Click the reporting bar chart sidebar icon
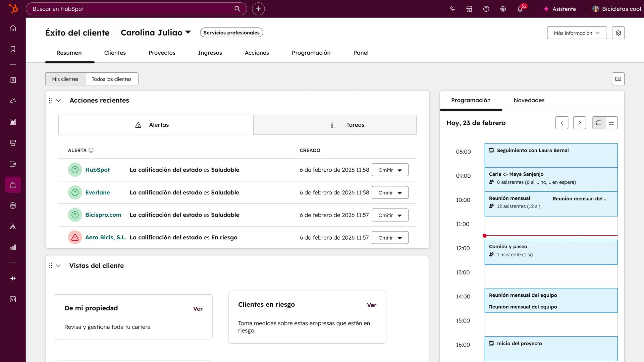The width and height of the screenshot is (644, 362). [13, 247]
